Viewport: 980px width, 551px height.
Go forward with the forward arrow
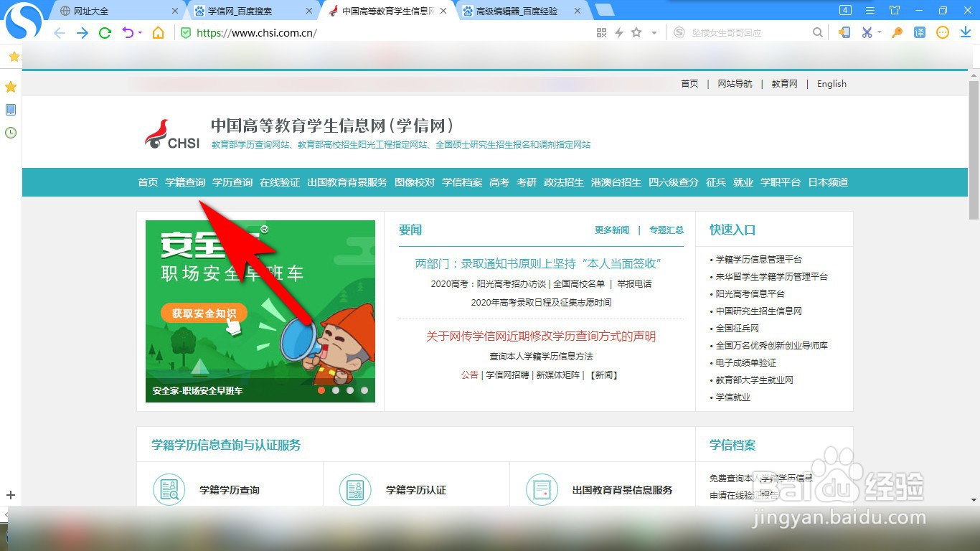(83, 33)
